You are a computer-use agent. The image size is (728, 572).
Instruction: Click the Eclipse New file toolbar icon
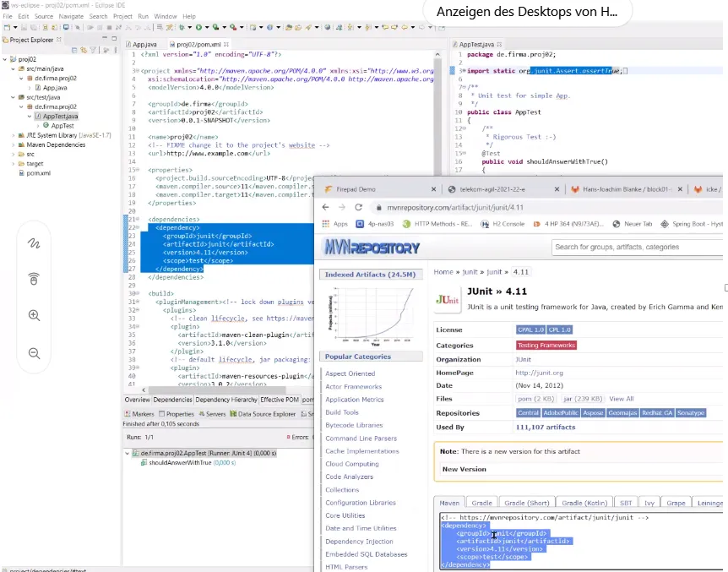click(x=7, y=27)
